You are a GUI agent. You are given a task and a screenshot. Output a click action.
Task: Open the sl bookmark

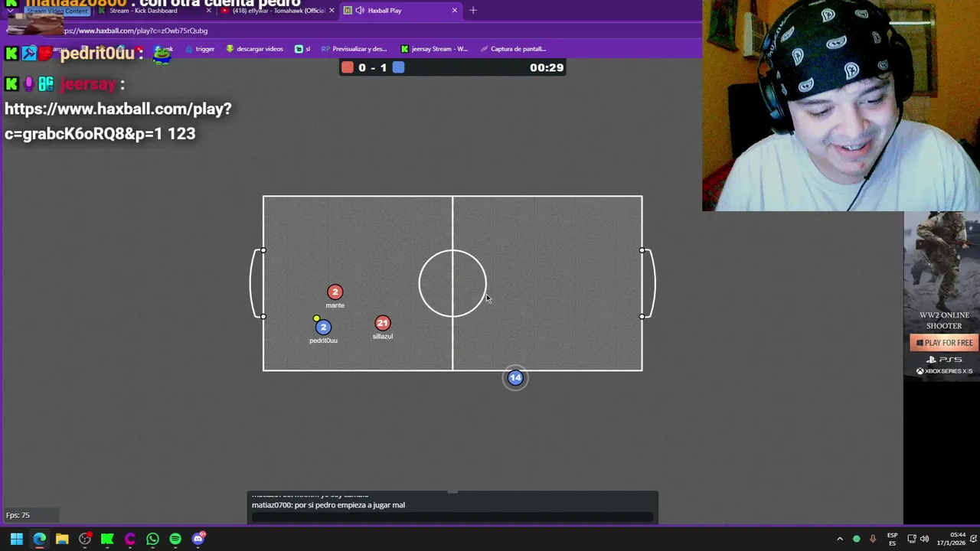tap(302, 49)
